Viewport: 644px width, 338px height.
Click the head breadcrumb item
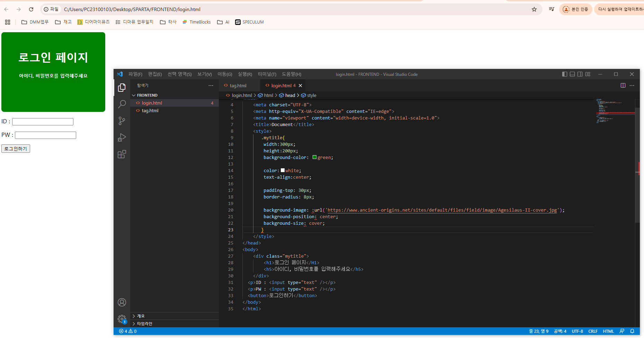(287, 95)
